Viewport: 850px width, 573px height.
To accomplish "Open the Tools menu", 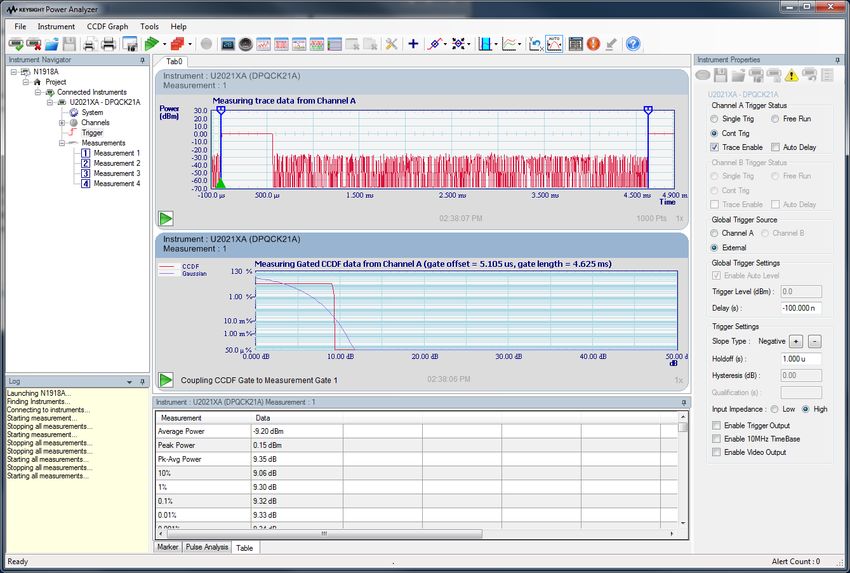I will [149, 27].
